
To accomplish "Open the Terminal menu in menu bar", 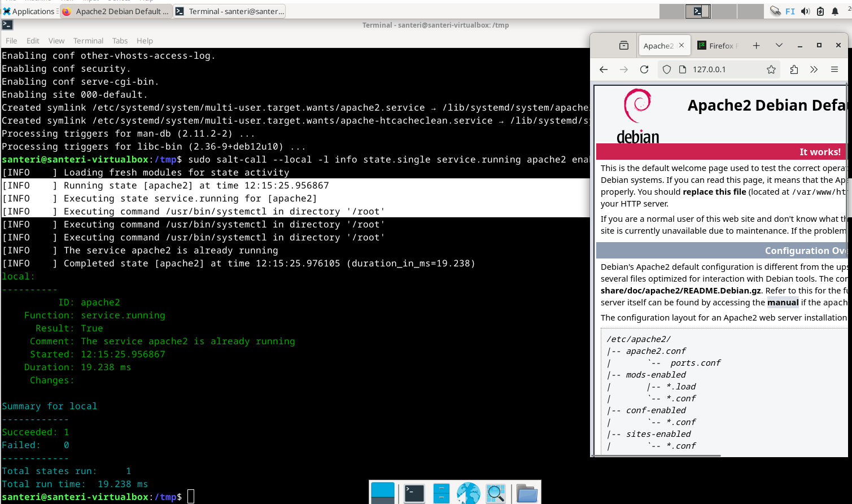I will 88,41.
